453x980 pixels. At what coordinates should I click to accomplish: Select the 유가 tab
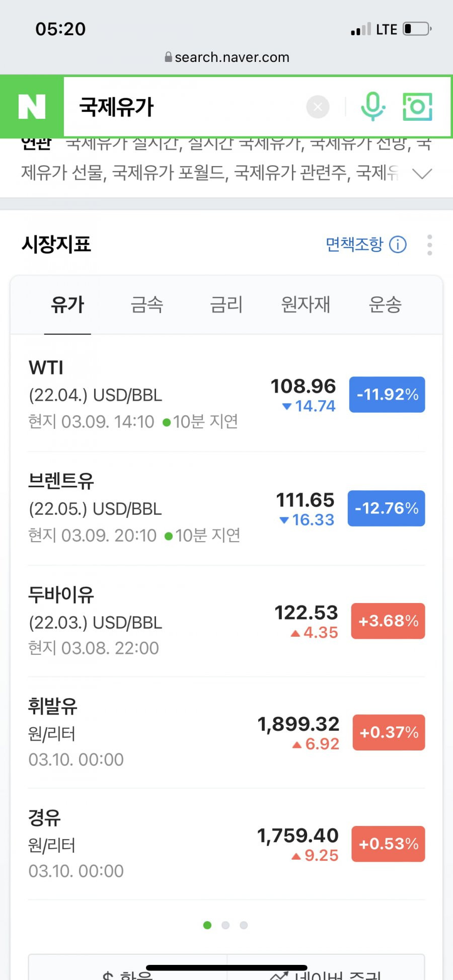click(x=67, y=305)
